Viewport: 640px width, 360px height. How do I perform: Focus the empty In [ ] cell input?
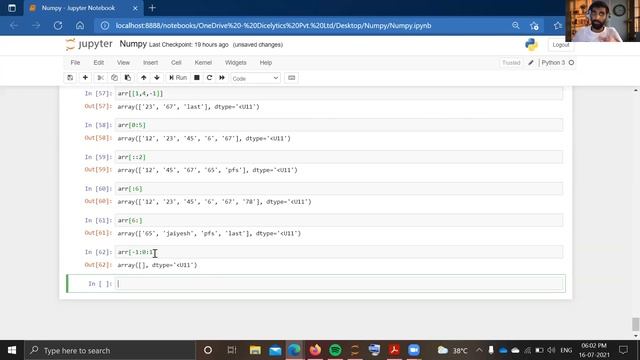click(339, 284)
